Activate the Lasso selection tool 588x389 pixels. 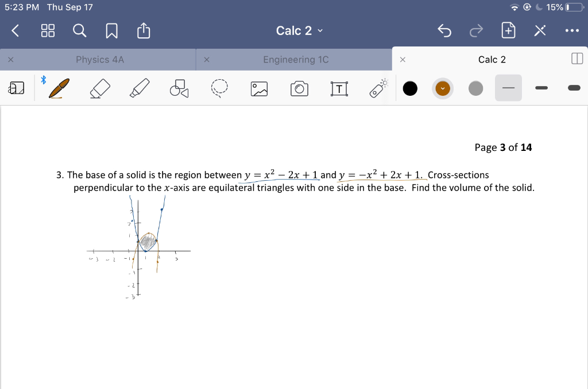pos(219,88)
